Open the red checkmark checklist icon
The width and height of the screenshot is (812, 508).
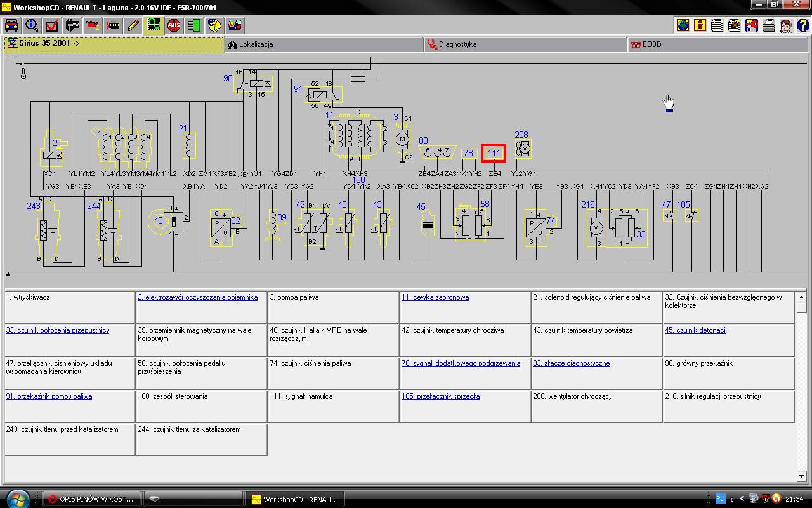click(x=52, y=25)
